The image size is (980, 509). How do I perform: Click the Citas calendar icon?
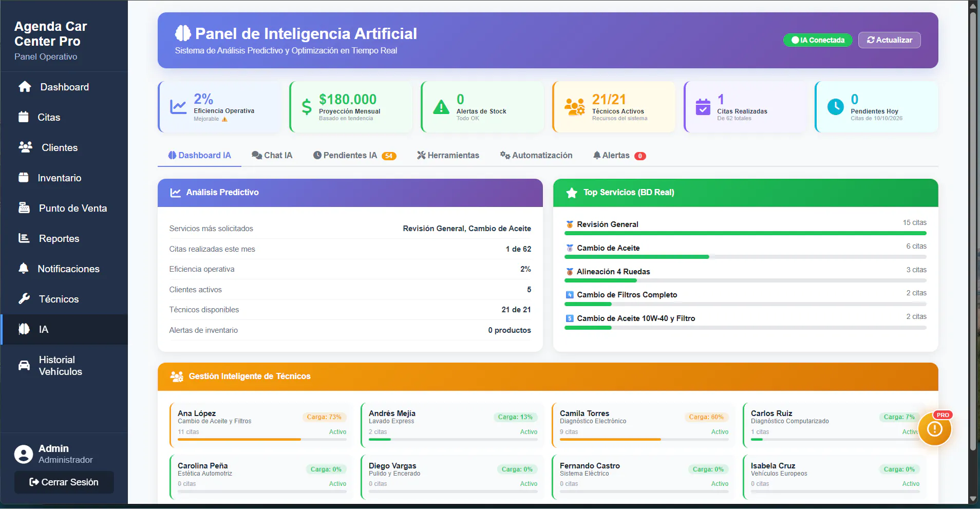tap(24, 117)
